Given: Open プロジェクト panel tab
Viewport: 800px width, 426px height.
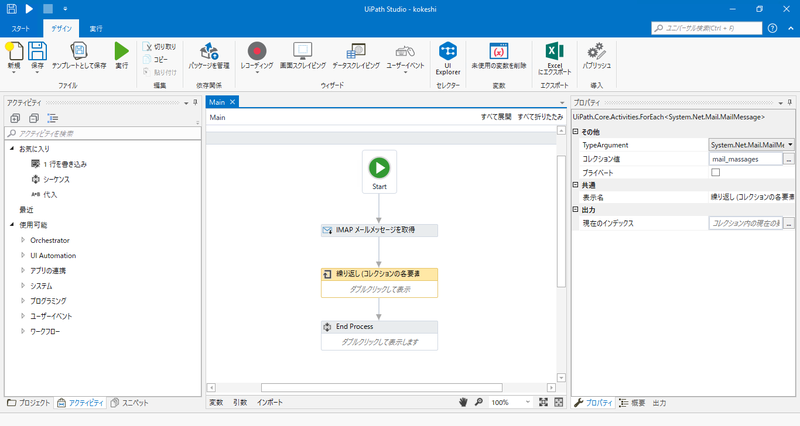Looking at the screenshot, I should point(29,403).
